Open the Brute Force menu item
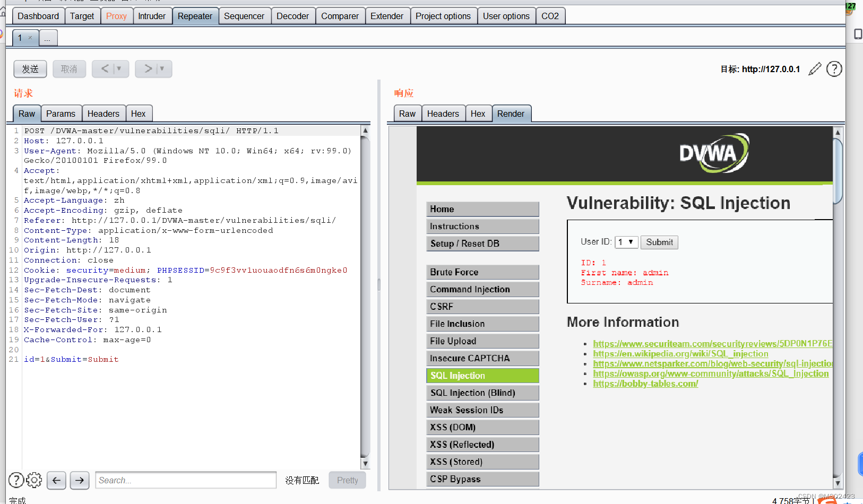Screen dimensions: 863x504 coord(482,272)
